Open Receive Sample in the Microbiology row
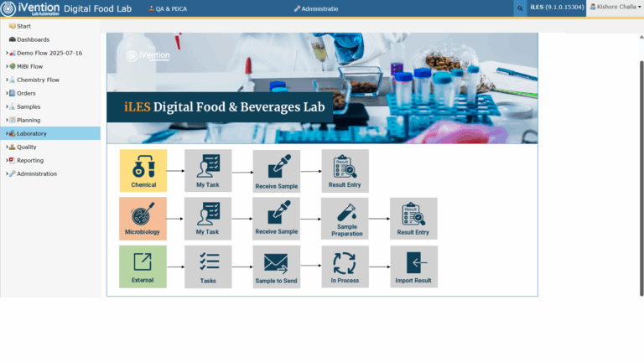 click(x=277, y=219)
